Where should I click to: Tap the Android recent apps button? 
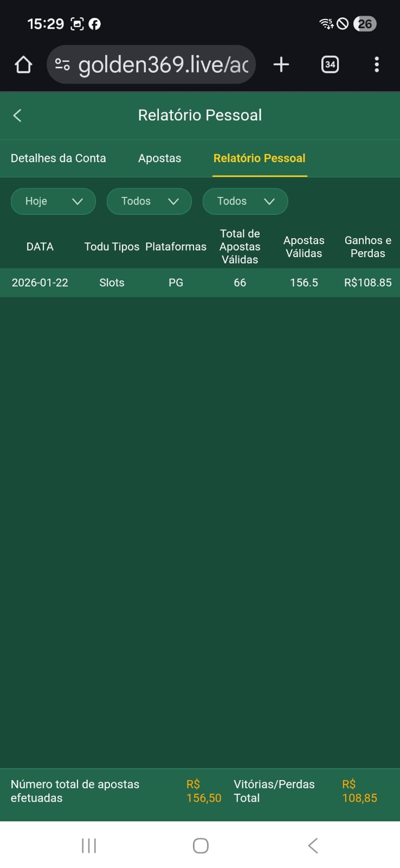(x=89, y=845)
